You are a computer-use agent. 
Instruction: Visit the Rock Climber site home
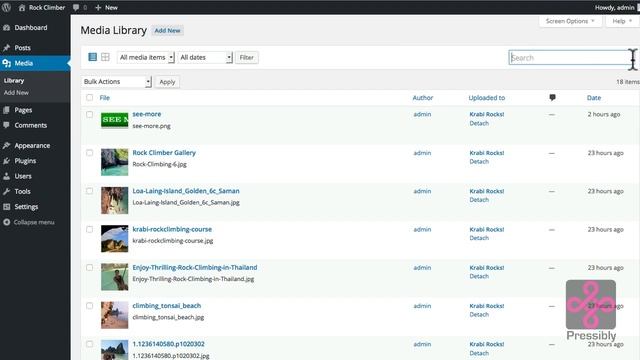pos(42,7)
